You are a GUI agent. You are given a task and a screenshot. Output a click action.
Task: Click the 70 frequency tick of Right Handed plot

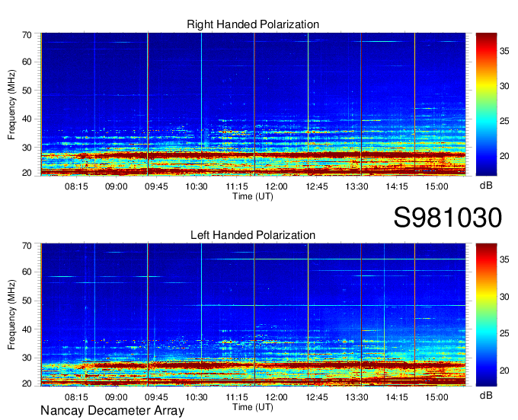(27, 35)
